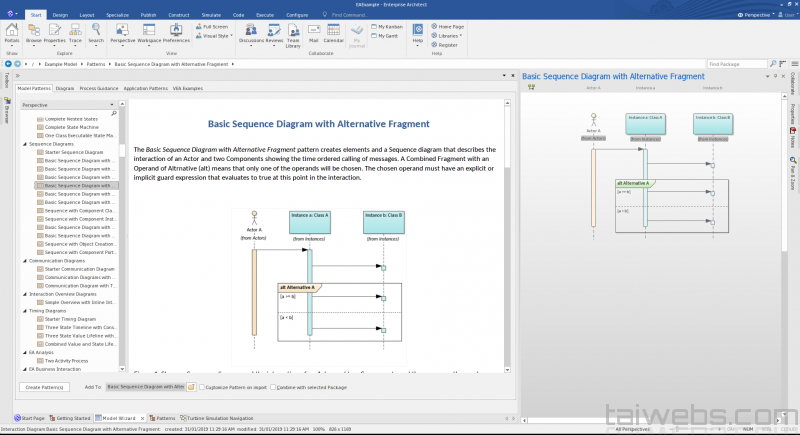
Task: Open the Team Library icon
Action: tap(293, 31)
